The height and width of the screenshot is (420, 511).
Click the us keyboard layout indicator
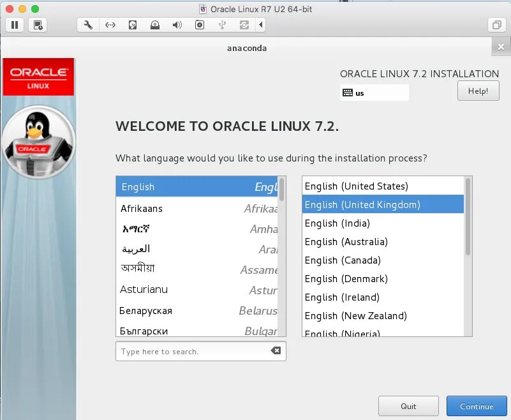pos(374,93)
